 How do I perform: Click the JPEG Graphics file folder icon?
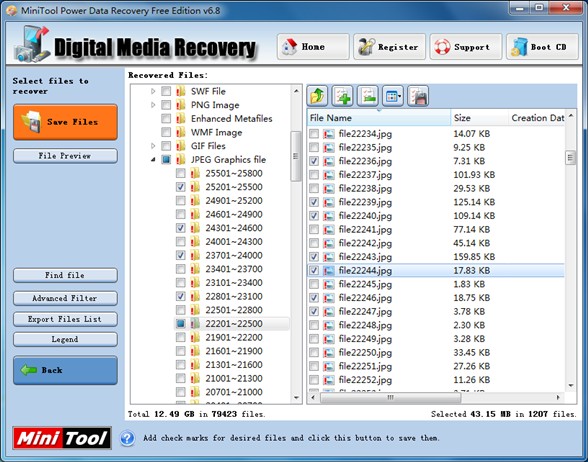[x=181, y=160]
